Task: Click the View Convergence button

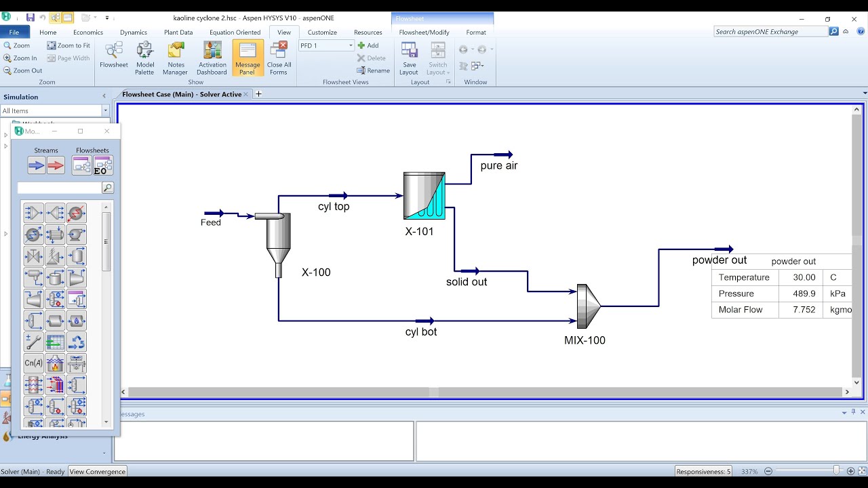Action: pyautogui.click(x=98, y=471)
